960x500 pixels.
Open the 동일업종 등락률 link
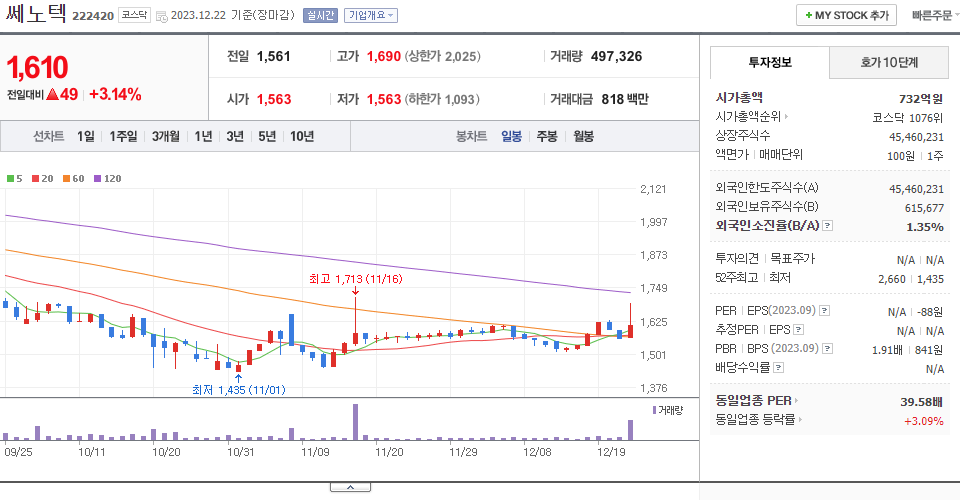(755, 420)
